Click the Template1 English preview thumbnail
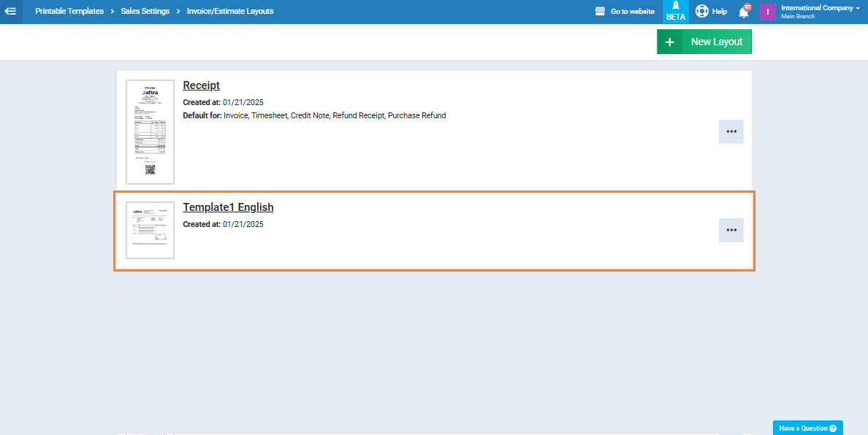The height and width of the screenshot is (435, 868). tap(150, 230)
